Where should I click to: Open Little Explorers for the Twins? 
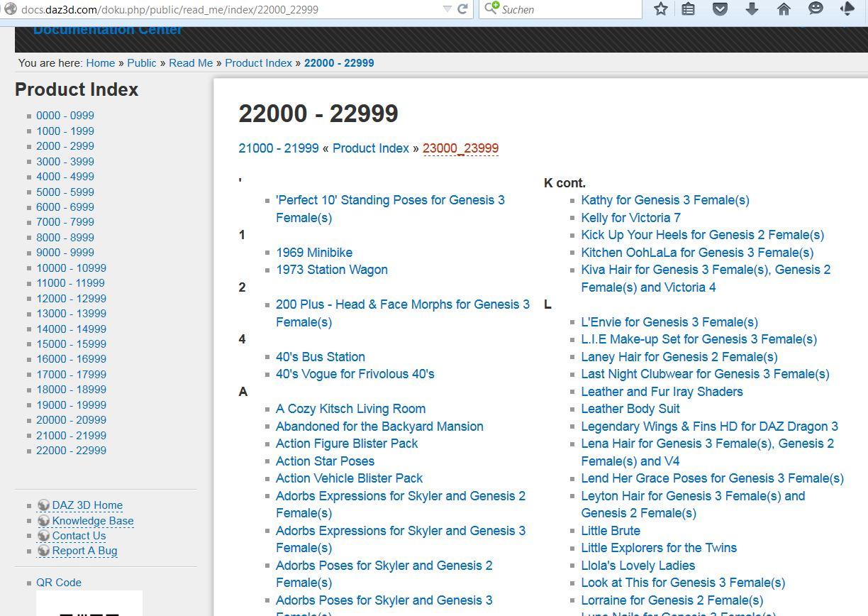tap(659, 548)
